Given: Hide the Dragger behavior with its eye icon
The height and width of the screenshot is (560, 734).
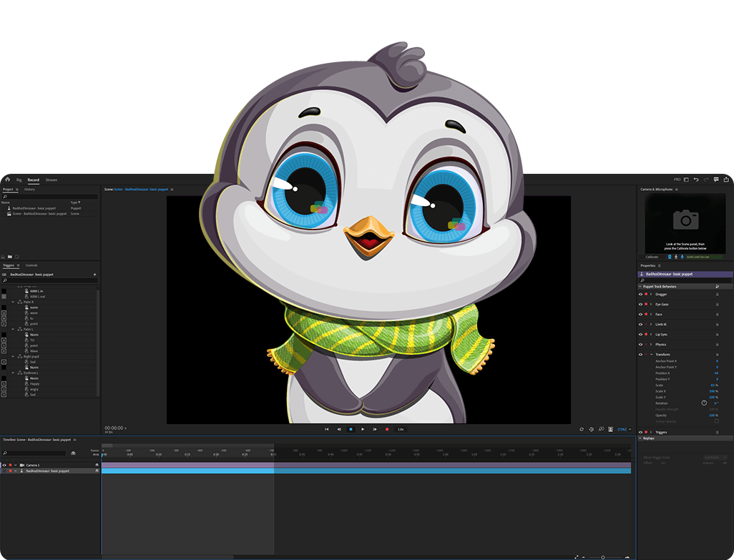Looking at the screenshot, I should 640,294.
